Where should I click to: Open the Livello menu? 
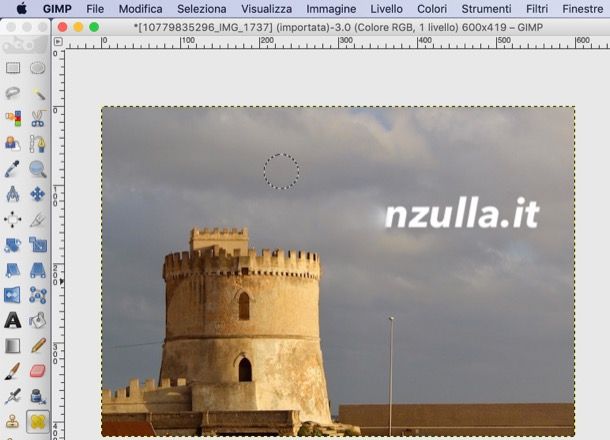386,9
